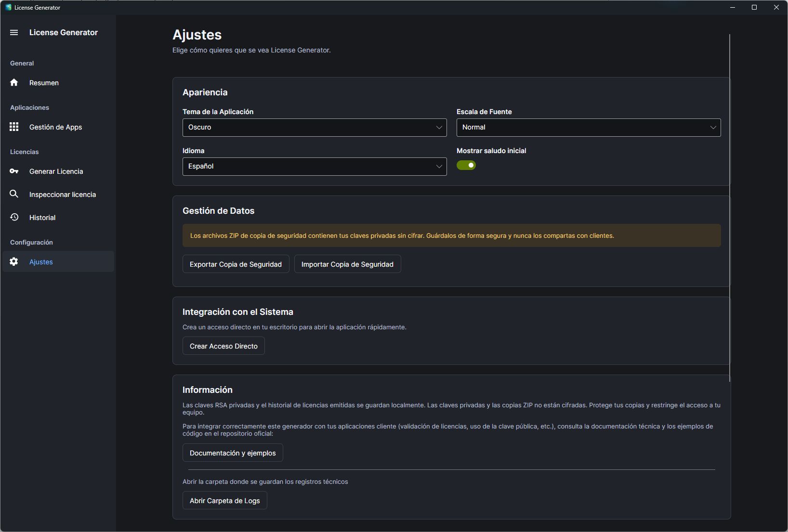
Task: Click the clock icon for Historial
Action: 14,217
